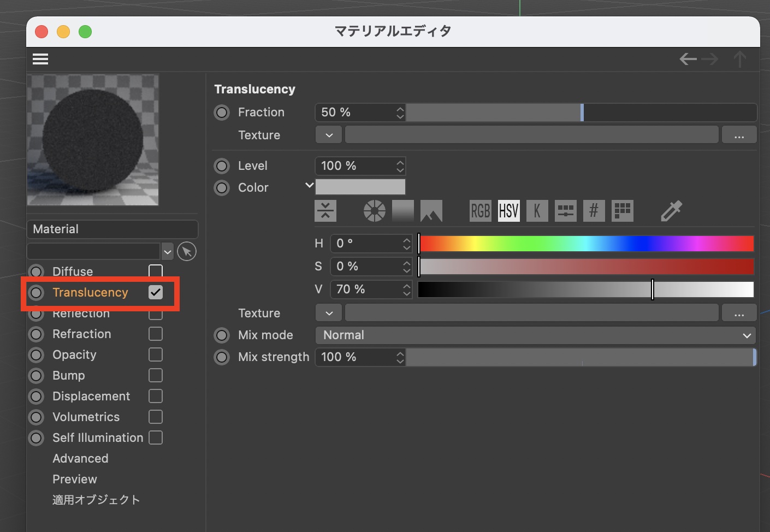Switch color mode to RGB
770x532 pixels.
(x=480, y=211)
